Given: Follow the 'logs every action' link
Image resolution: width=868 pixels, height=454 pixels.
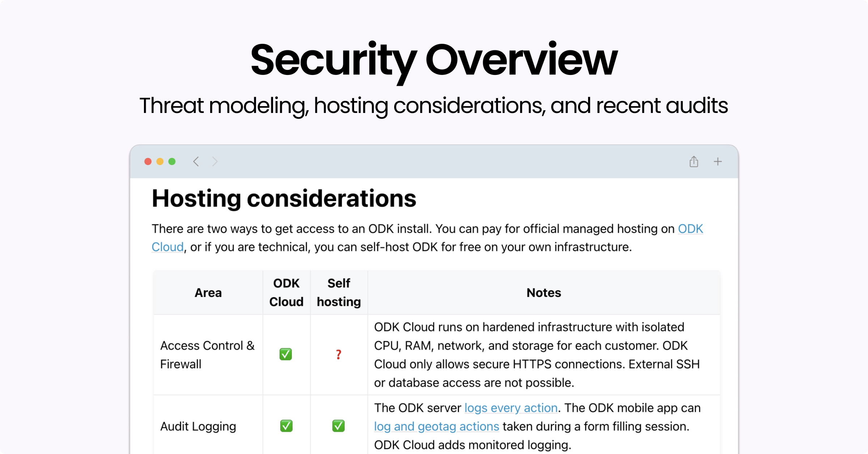Looking at the screenshot, I should click(x=511, y=408).
